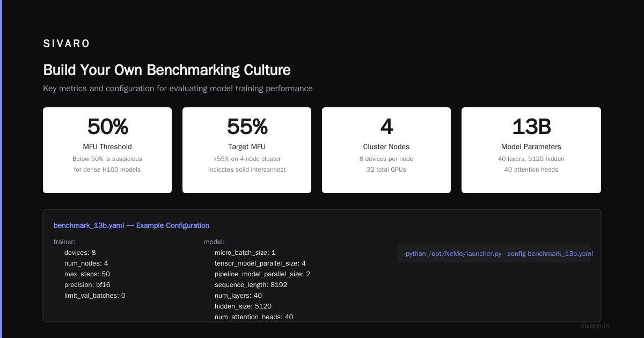Select the 4 Cluster Nodes card
The height and width of the screenshot is (338, 644).
coord(386,150)
